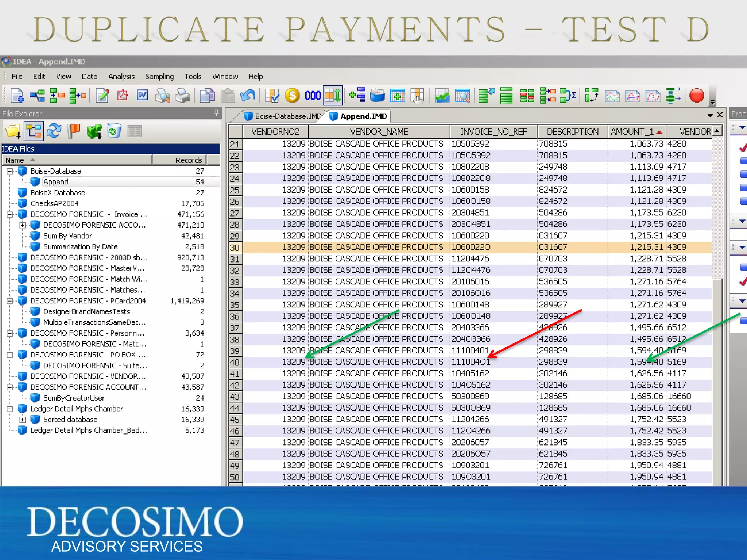Collapse the DECOSIMO FORENSIC - Invoice node
Viewport: 747px width, 560px height.
[x=10, y=214]
